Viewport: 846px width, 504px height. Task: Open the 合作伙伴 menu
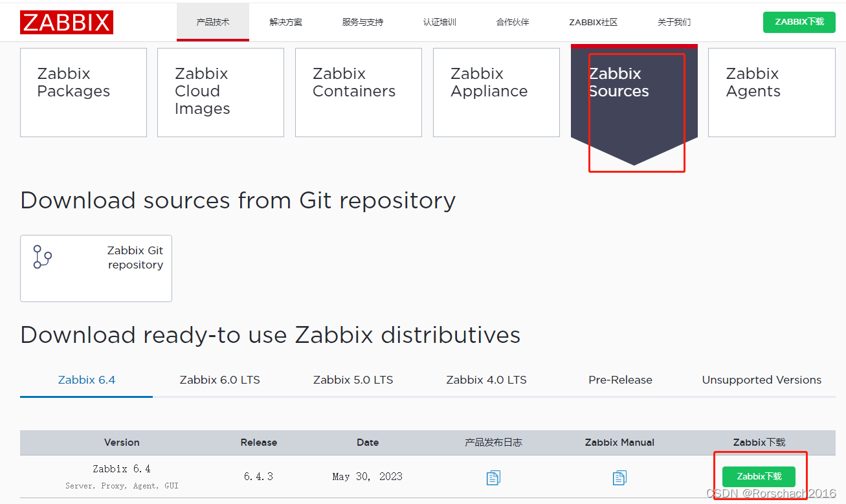pos(513,22)
